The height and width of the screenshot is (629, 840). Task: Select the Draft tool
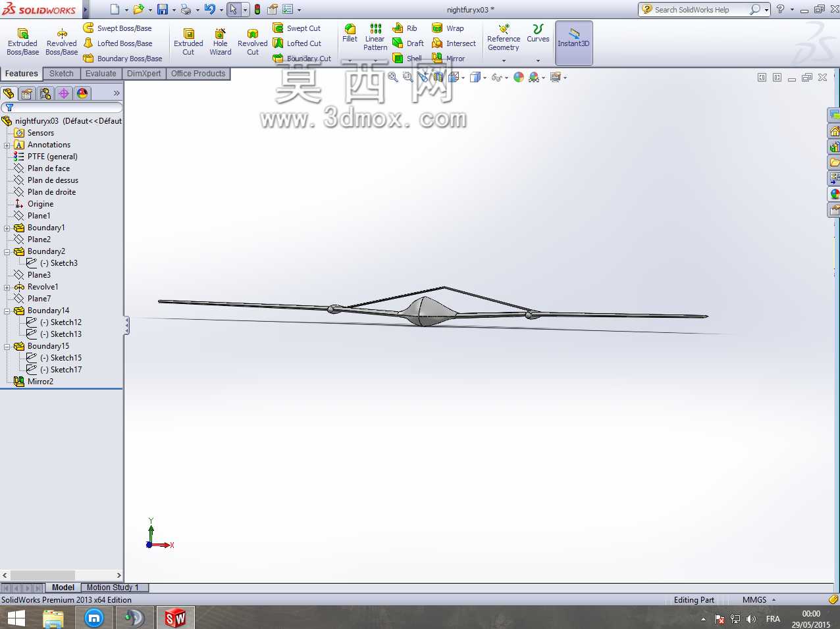click(x=408, y=43)
